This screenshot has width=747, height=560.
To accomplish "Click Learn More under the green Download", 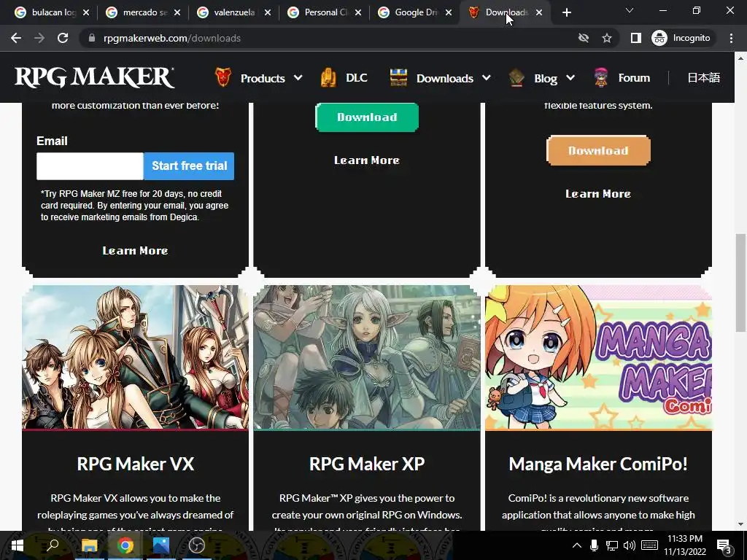I will [x=367, y=160].
